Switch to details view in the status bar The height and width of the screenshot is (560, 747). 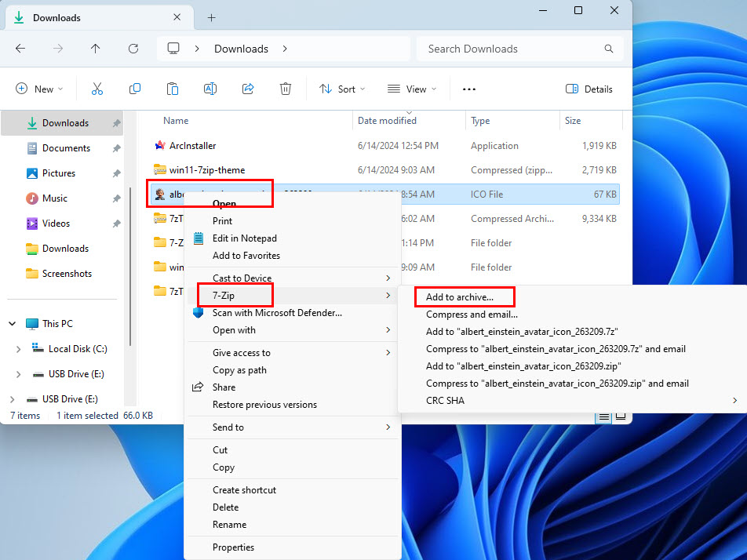click(603, 416)
